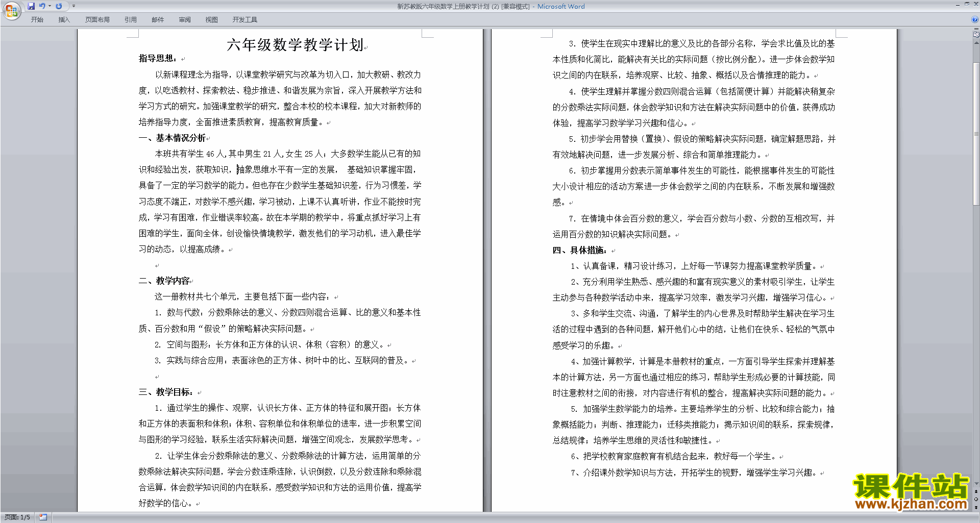Go to the 开发工具 ribbon tab
This screenshot has height=523, width=980.
[x=245, y=20]
